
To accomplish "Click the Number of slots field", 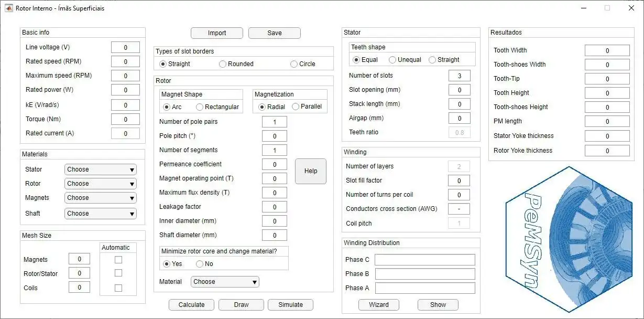I will click(x=460, y=76).
